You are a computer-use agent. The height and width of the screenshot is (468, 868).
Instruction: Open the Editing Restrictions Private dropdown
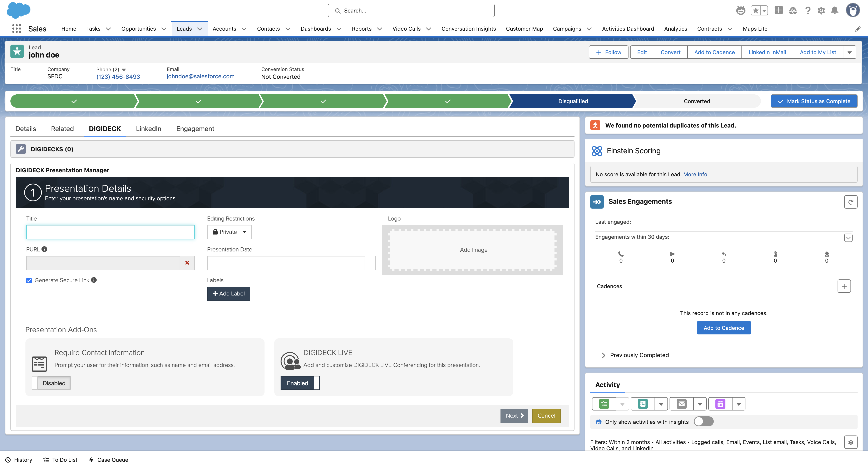tap(229, 232)
